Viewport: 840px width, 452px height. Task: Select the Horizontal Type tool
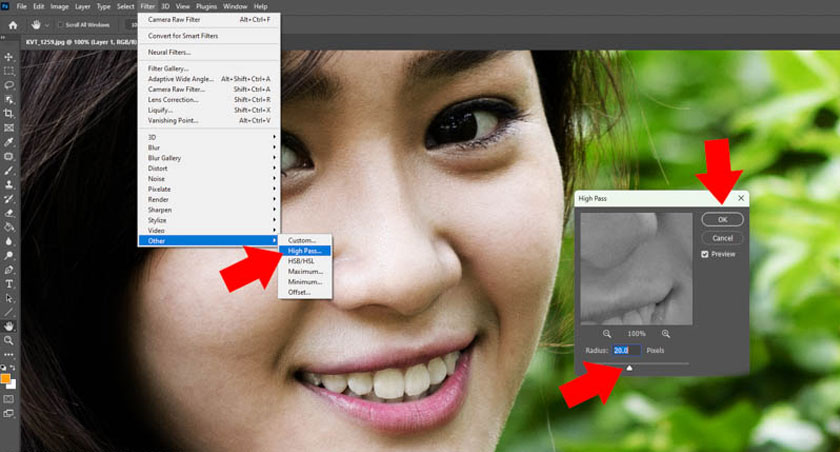9,284
